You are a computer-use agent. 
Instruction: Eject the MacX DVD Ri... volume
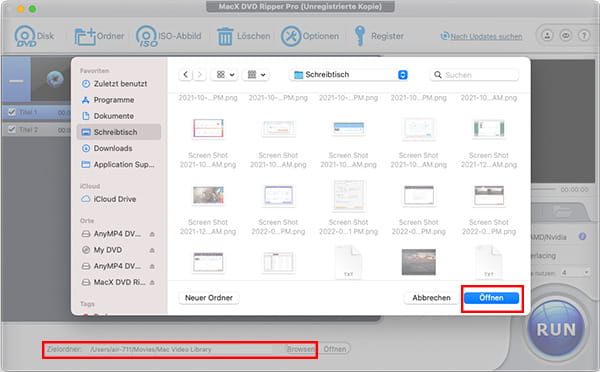coord(152,282)
